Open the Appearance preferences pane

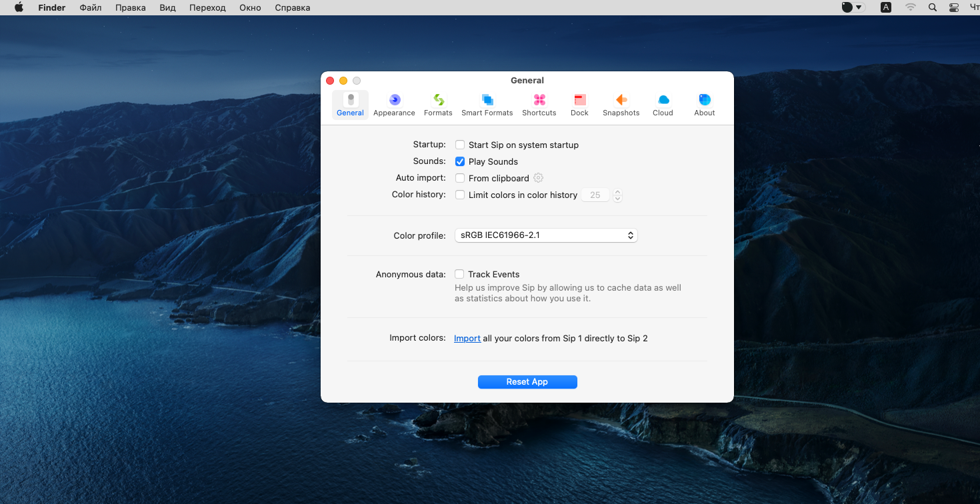point(394,105)
